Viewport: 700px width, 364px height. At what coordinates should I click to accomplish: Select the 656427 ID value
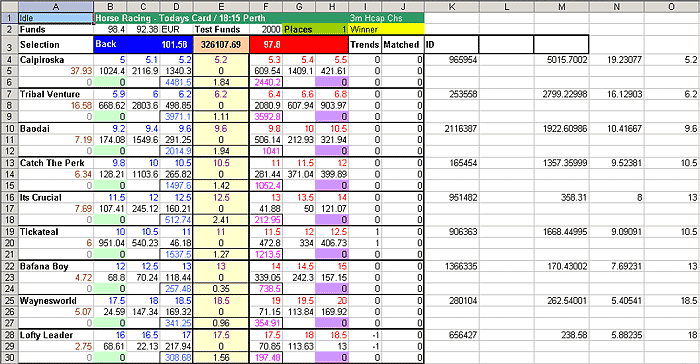(x=451, y=335)
